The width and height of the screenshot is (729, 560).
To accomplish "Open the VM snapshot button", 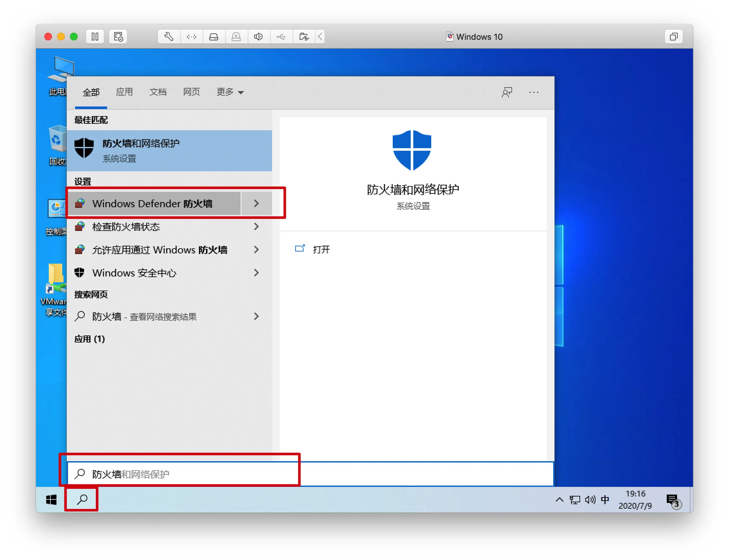I will click(118, 37).
